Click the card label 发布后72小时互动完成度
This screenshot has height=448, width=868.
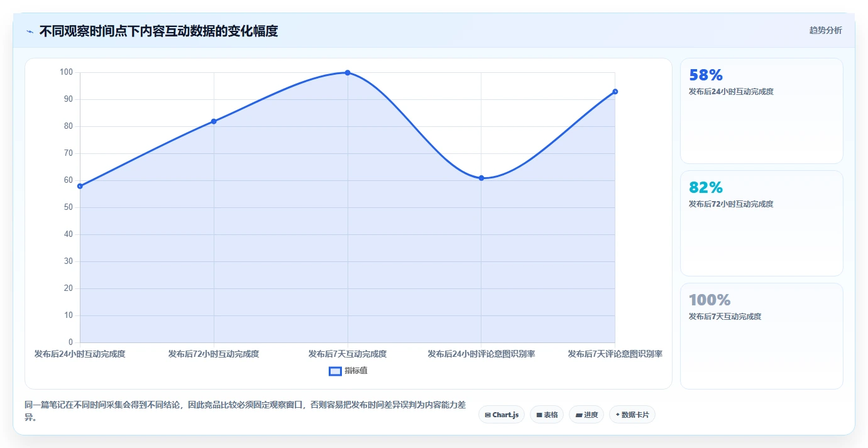(731, 204)
